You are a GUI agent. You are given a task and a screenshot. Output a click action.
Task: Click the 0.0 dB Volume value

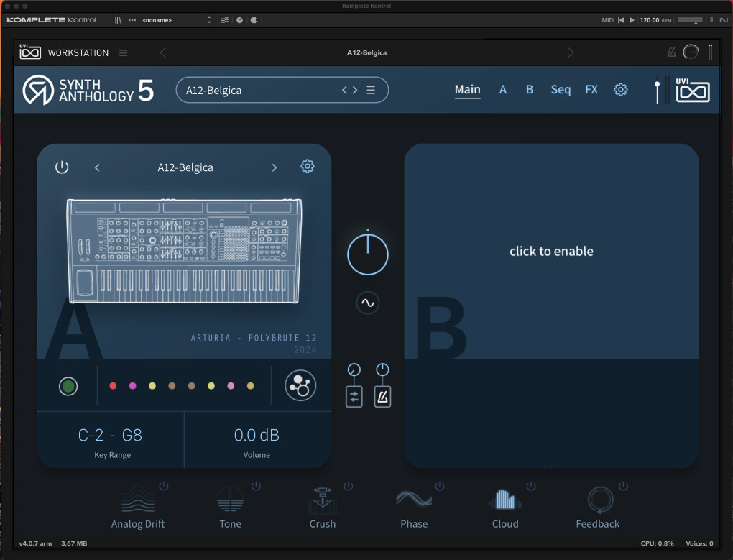coord(257,435)
